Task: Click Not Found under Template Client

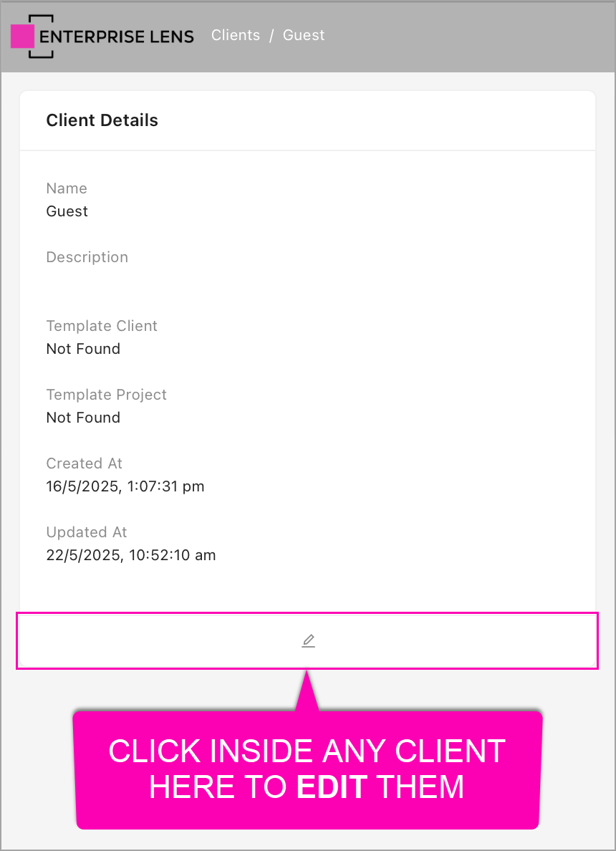Action: click(x=83, y=349)
